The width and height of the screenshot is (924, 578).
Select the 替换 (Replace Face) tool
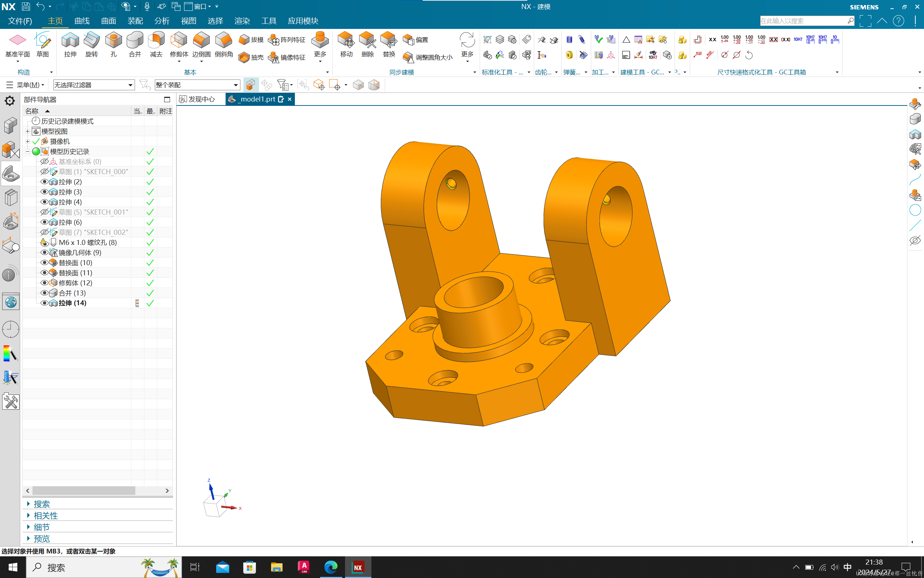coord(389,45)
